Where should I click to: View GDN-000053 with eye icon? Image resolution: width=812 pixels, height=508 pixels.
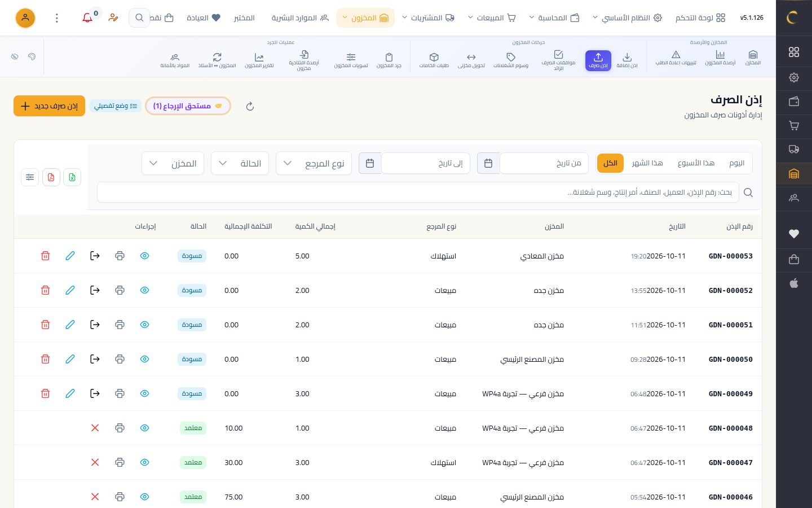pyautogui.click(x=144, y=256)
